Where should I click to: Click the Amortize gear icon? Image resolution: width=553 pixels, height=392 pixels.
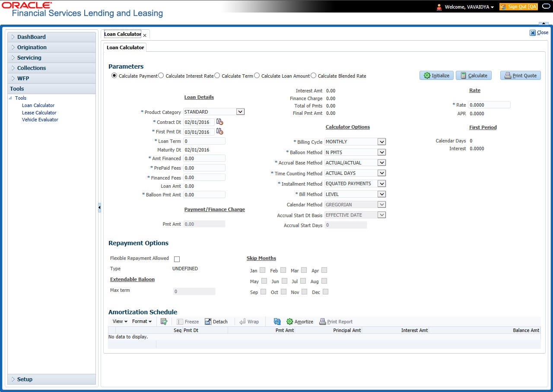(x=289, y=322)
